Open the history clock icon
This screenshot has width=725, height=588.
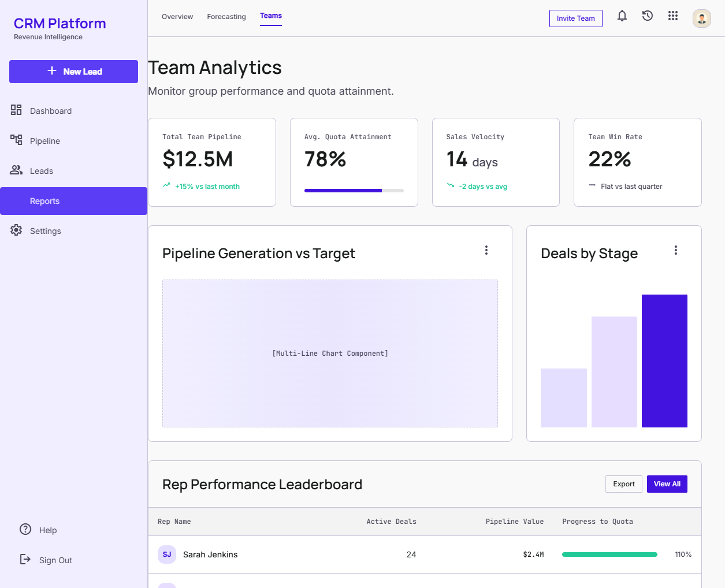648,16
